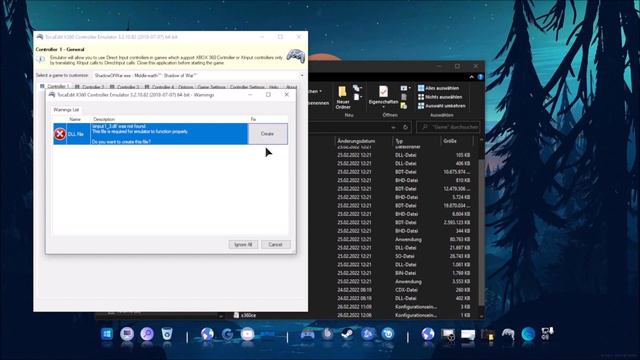Viewport: 640px width, 360px height.
Task: Open the Select a game combo box
Action: [x=198, y=76]
